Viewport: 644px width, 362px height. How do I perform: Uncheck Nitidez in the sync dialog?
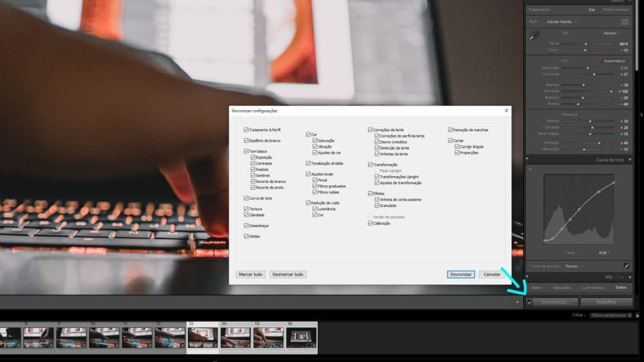pos(247,236)
